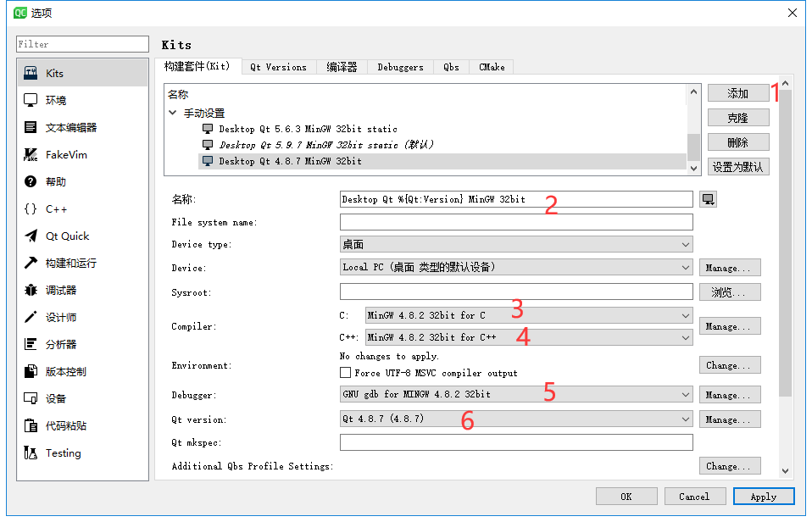Click the 添加 (Add) kit button

pyautogui.click(x=738, y=93)
